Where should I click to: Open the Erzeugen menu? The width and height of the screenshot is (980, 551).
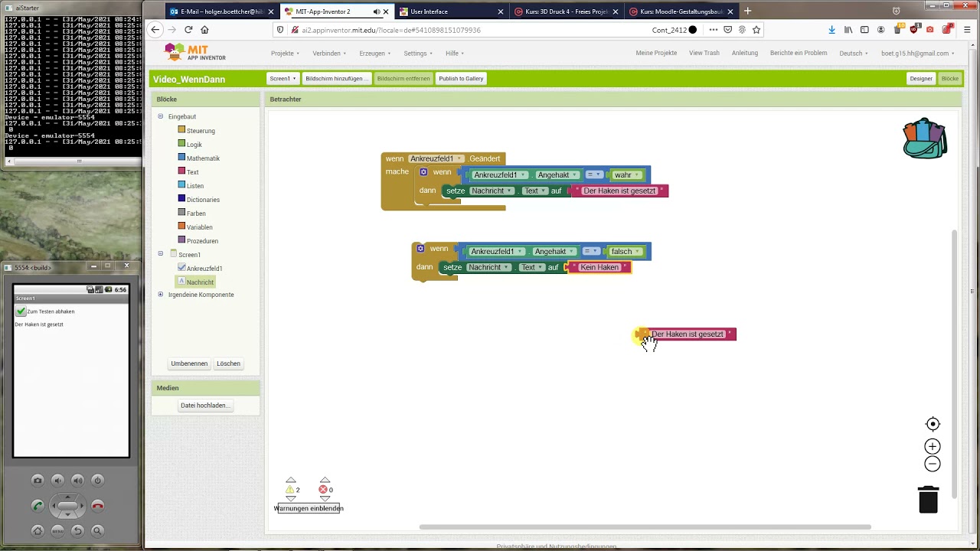[374, 54]
